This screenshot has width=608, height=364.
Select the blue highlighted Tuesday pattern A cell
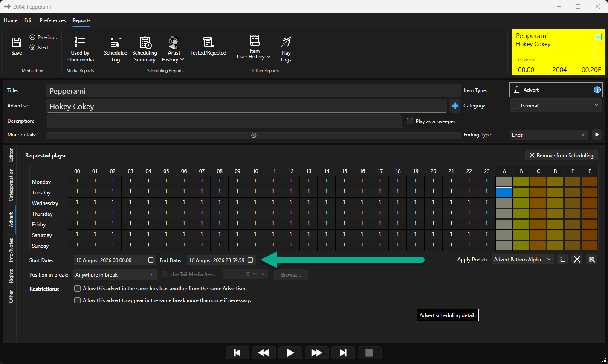tap(504, 192)
